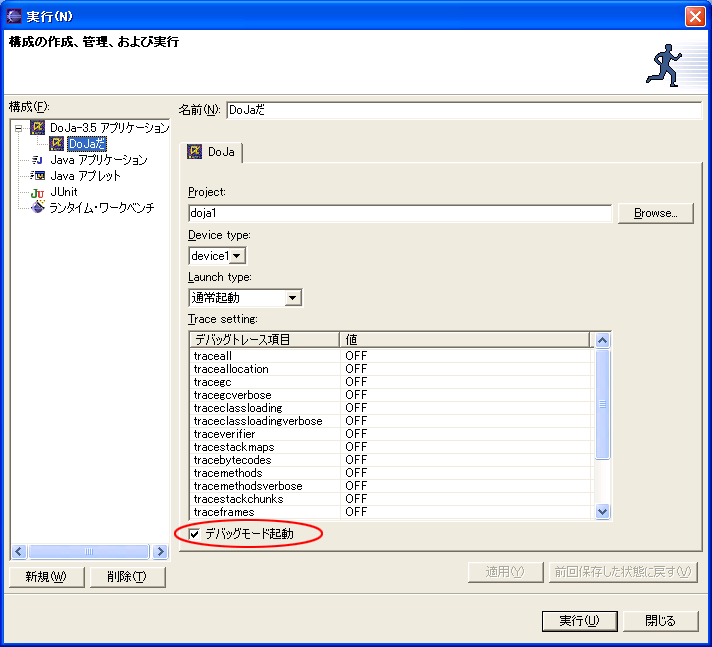Click the trace table scroll down arrow

click(x=602, y=512)
